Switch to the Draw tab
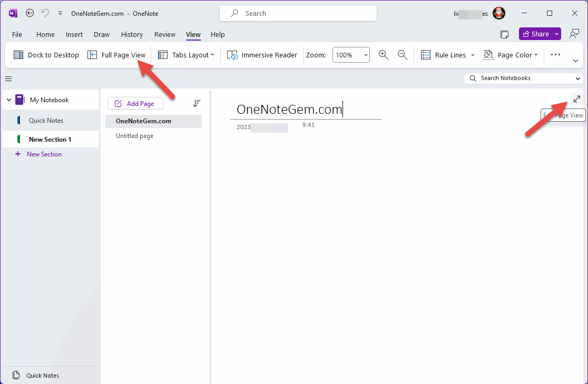 tap(101, 34)
